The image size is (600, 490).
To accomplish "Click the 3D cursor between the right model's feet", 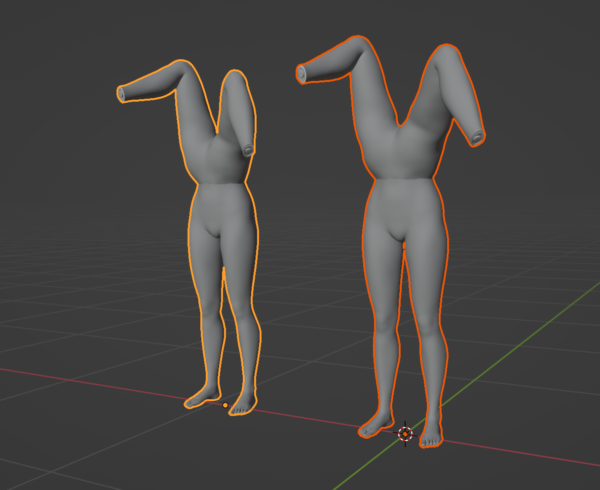I will [x=405, y=434].
